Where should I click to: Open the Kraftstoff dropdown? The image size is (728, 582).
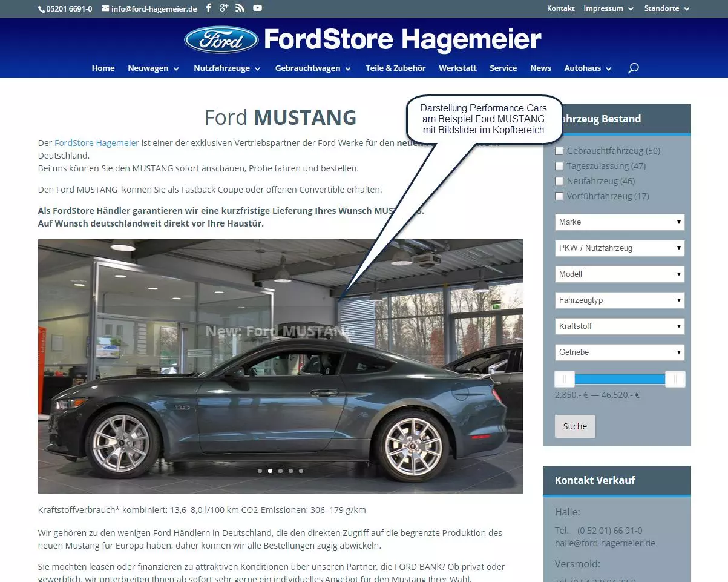click(x=620, y=326)
